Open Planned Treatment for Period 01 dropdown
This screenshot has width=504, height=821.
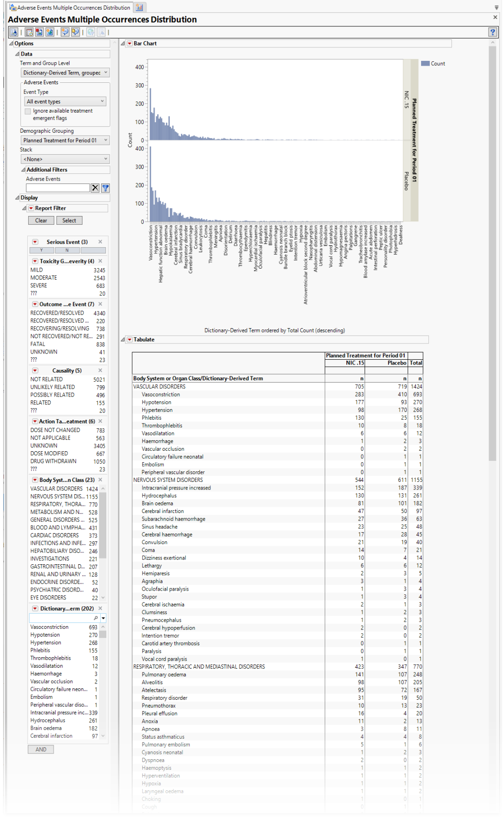(66, 140)
